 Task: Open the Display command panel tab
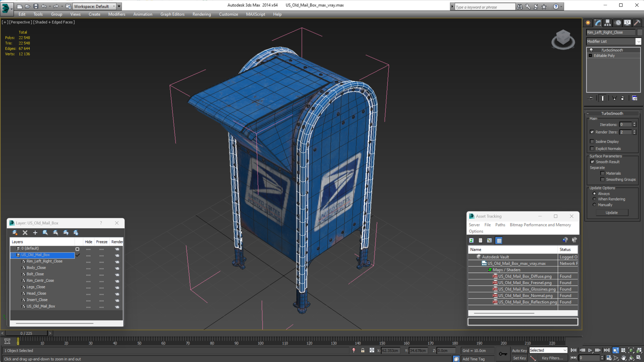pos(627,23)
